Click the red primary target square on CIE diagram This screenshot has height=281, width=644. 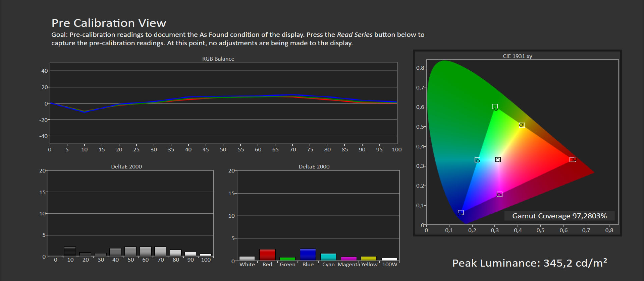pyautogui.click(x=573, y=159)
